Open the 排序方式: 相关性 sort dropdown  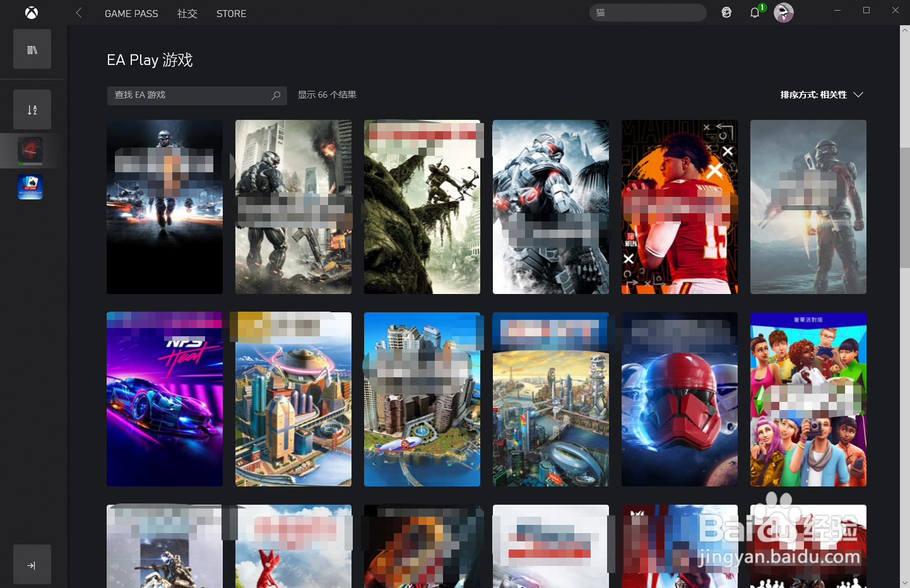[822, 95]
